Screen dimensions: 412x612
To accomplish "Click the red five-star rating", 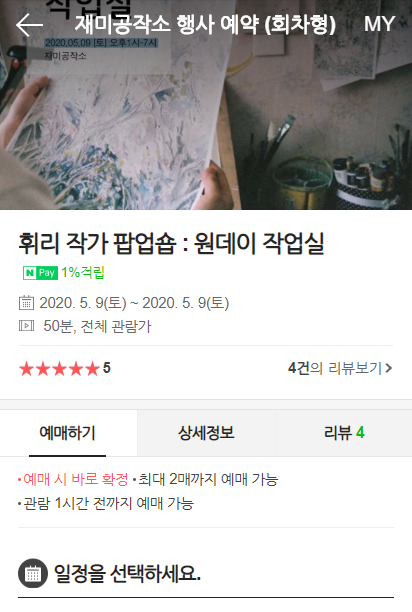I will pyautogui.click(x=59, y=368).
